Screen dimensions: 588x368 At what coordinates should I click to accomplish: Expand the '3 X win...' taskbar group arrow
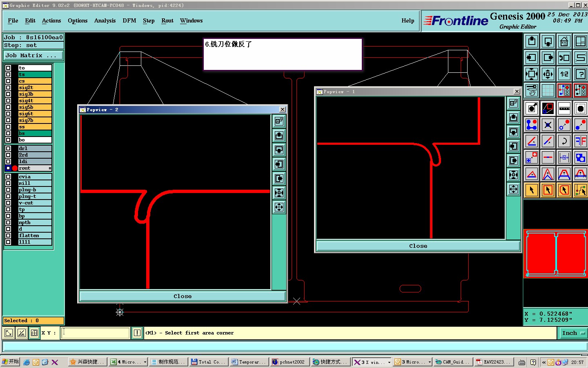389,362
